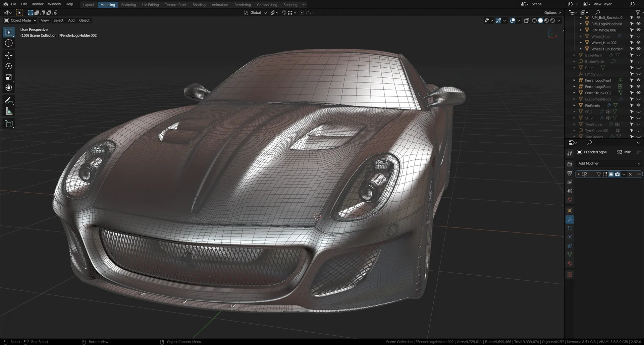This screenshot has width=644, height=345.
Task: Choose the Scale tool
Action: coord(9,77)
